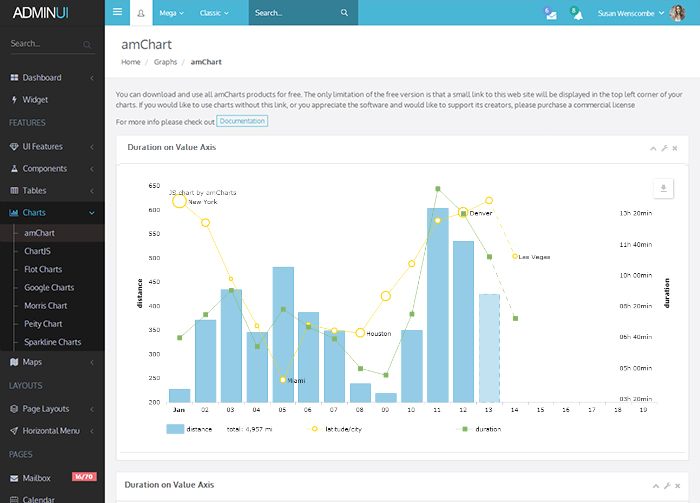Collapse the Duration on Value Axis panel
This screenshot has width=700, height=503.
pos(653,148)
